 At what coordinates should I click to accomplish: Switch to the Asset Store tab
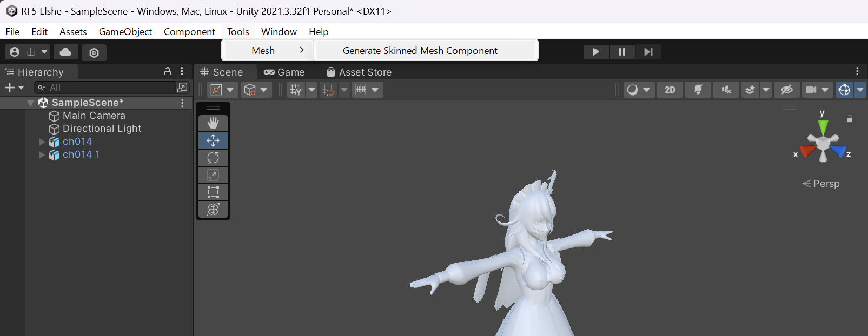(x=359, y=72)
